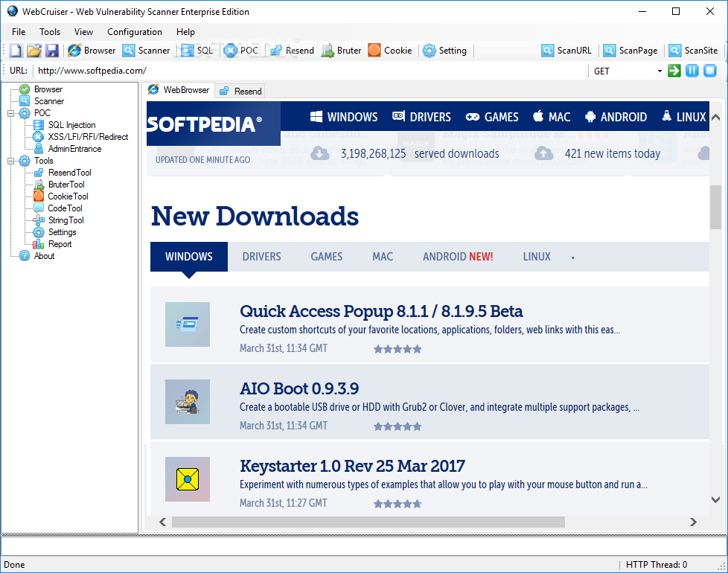The height and width of the screenshot is (573, 728).
Task: Click the vertical scrollbar down arrow
Action: point(715,499)
